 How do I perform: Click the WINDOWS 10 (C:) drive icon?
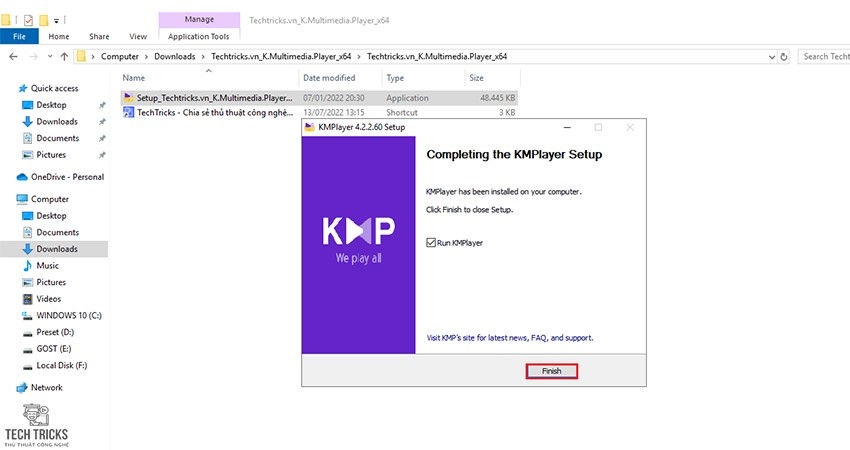point(28,316)
